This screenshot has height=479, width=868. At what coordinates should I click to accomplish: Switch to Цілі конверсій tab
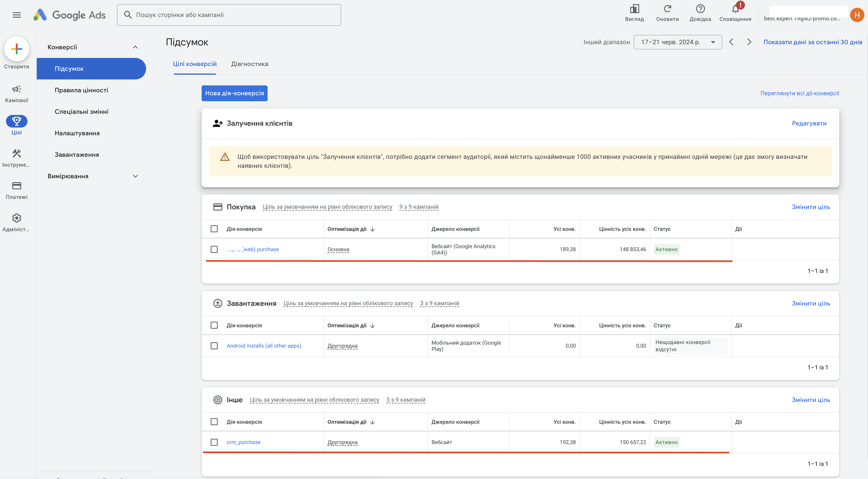pos(195,64)
